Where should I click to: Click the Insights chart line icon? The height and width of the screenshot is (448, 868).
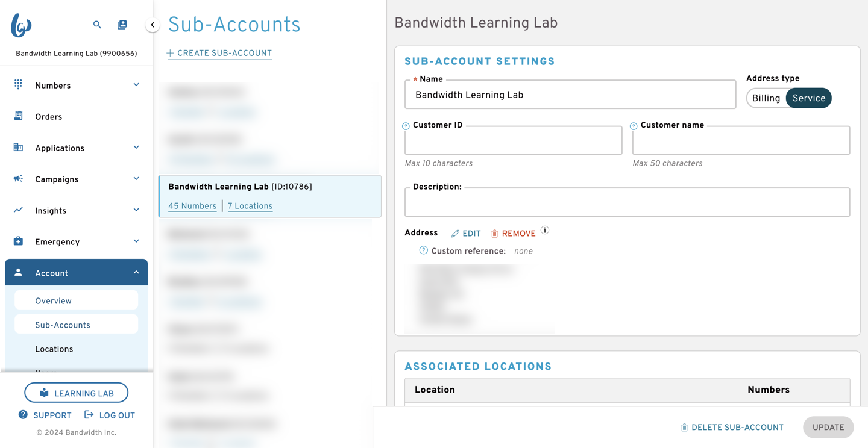(18, 210)
